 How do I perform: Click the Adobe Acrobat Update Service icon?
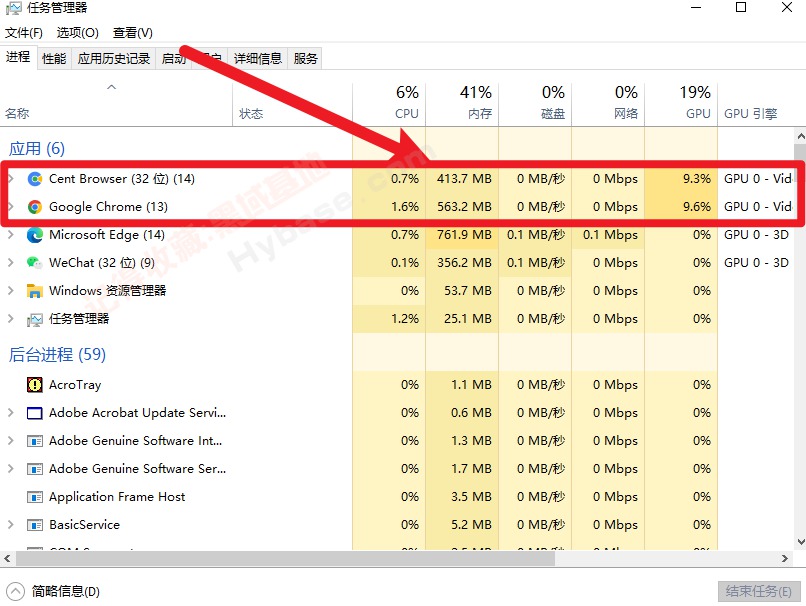click(34, 413)
